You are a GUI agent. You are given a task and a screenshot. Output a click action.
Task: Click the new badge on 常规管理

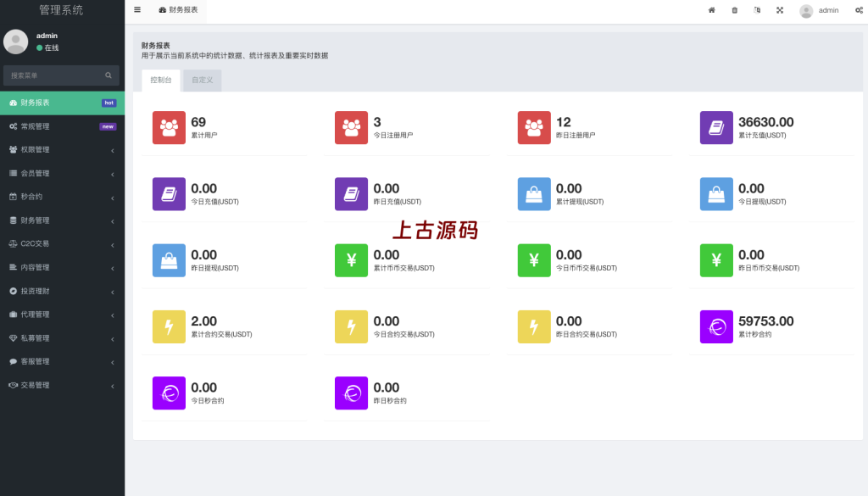(108, 127)
